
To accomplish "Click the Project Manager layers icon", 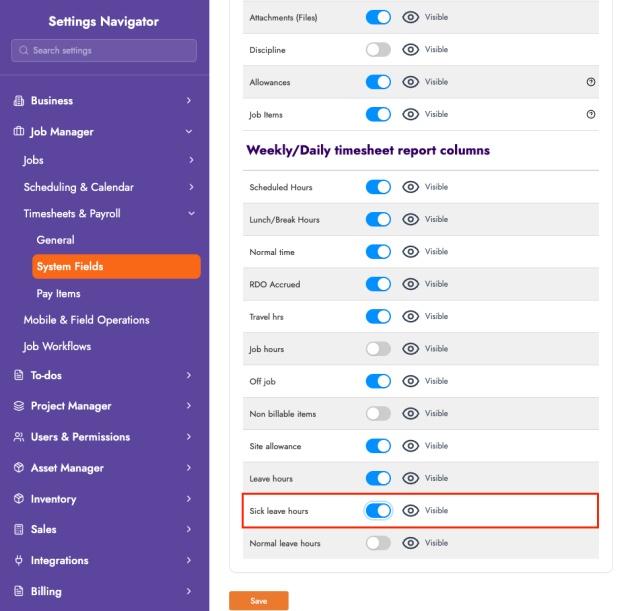I will click(x=19, y=406).
